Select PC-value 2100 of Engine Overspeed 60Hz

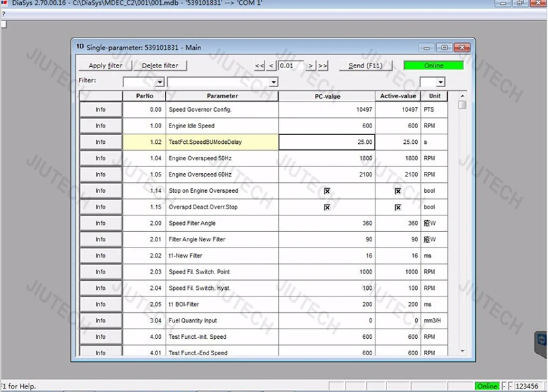326,175
